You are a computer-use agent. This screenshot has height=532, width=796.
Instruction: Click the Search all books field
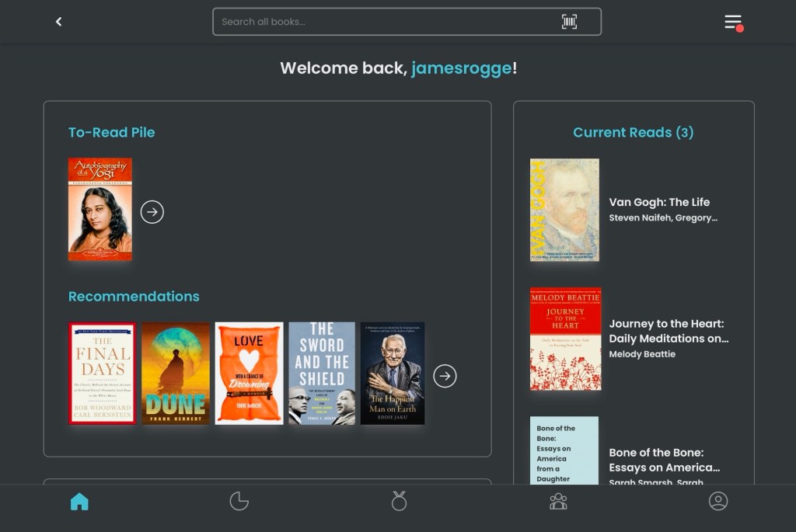point(389,22)
